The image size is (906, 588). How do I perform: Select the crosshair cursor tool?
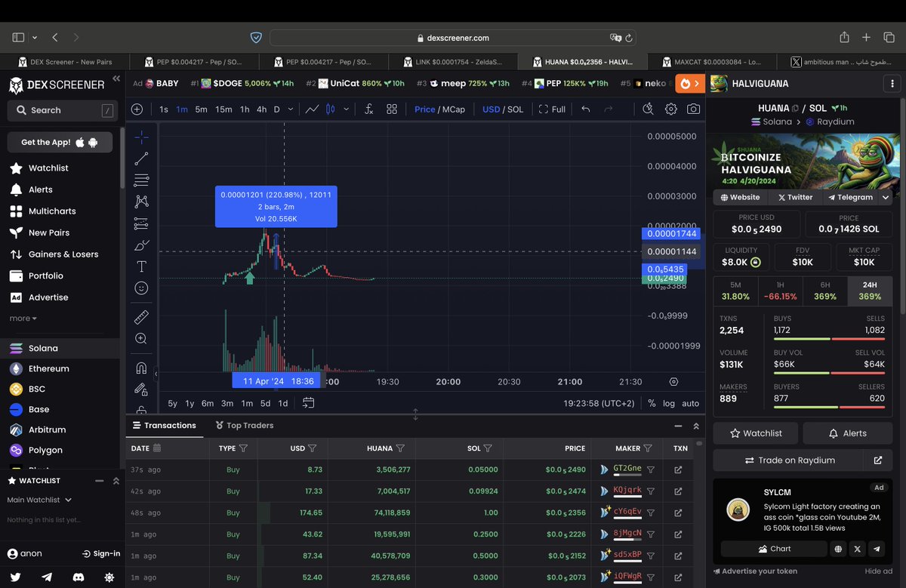[141, 137]
